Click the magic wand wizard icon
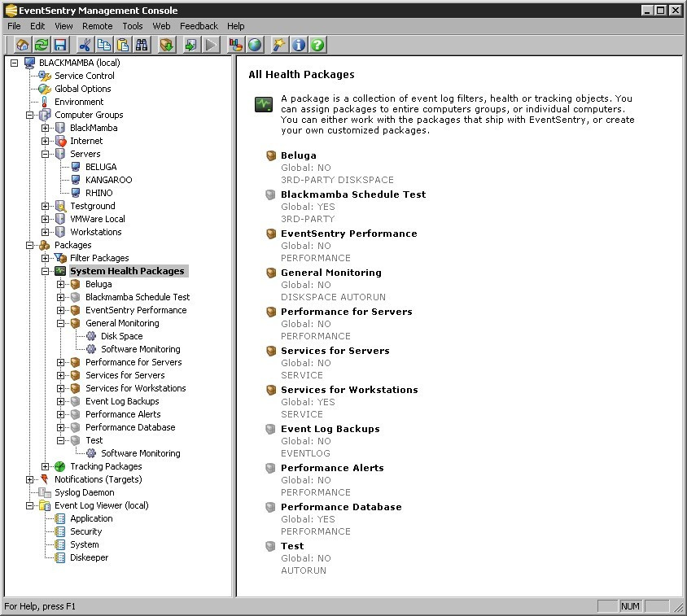Image resolution: width=687 pixels, height=616 pixels. 279,45
